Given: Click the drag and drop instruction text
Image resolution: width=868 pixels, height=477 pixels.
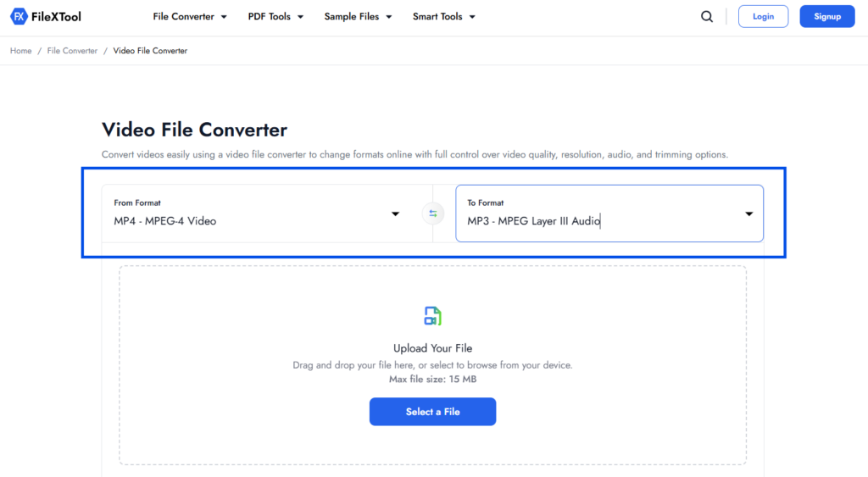Looking at the screenshot, I should click(x=433, y=365).
